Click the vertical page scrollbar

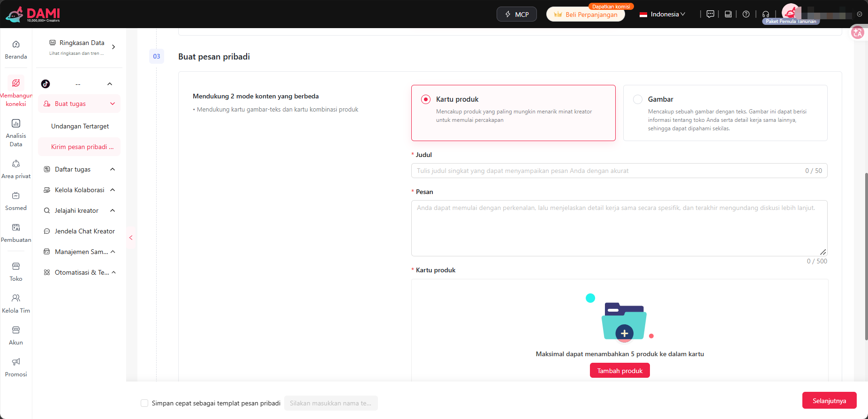[x=866, y=256]
